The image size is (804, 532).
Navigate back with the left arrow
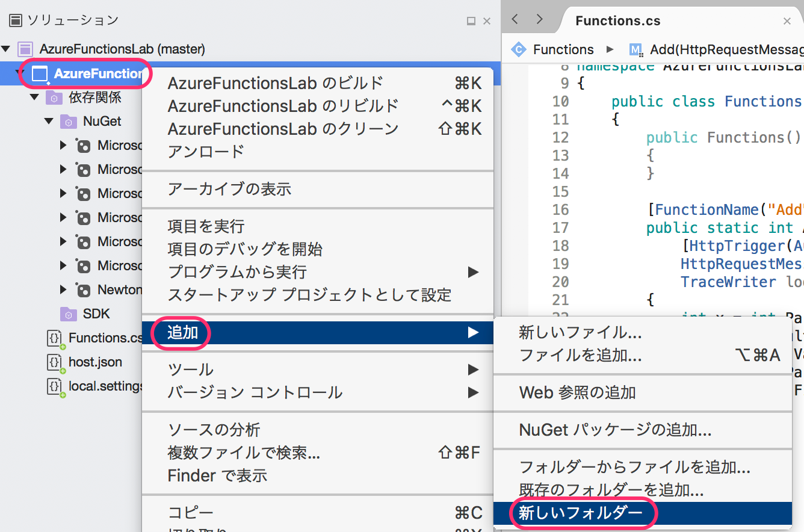click(515, 19)
